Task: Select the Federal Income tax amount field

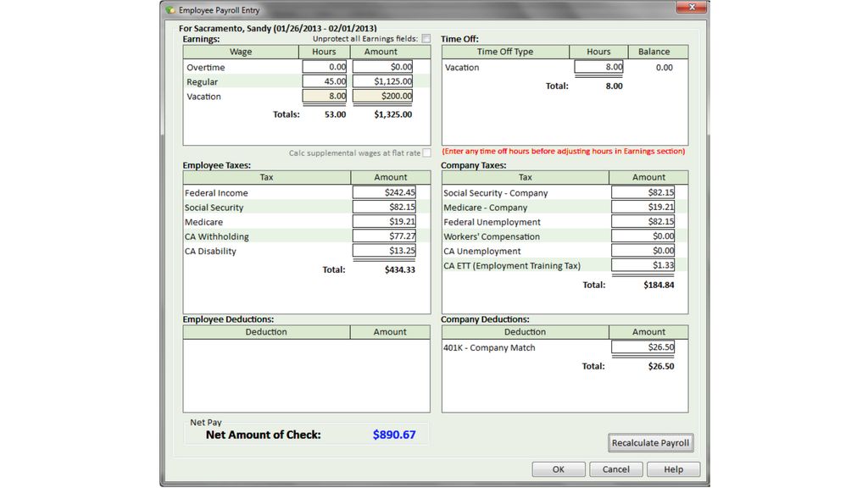Action: tap(384, 192)
